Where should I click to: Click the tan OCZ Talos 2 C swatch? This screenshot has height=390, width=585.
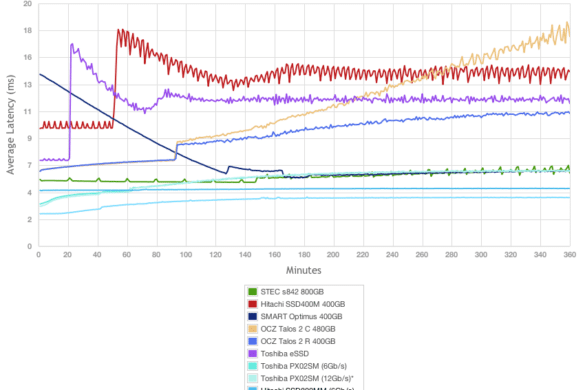(x=253, y=329)
